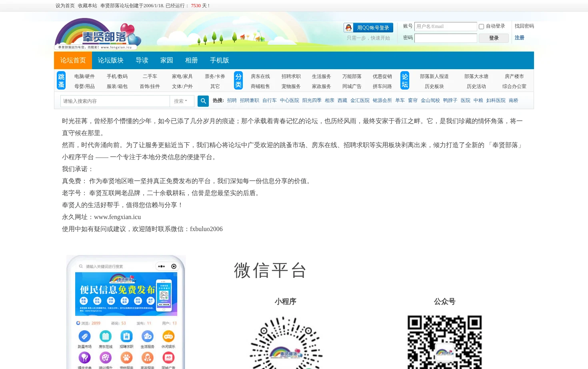Open the 优惠促销 board
Screen dimensions: 588x369
(382, 76)
